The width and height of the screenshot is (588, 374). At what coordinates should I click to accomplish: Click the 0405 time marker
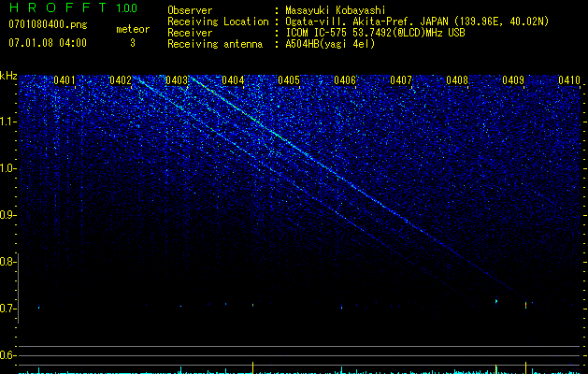(289, 80)
